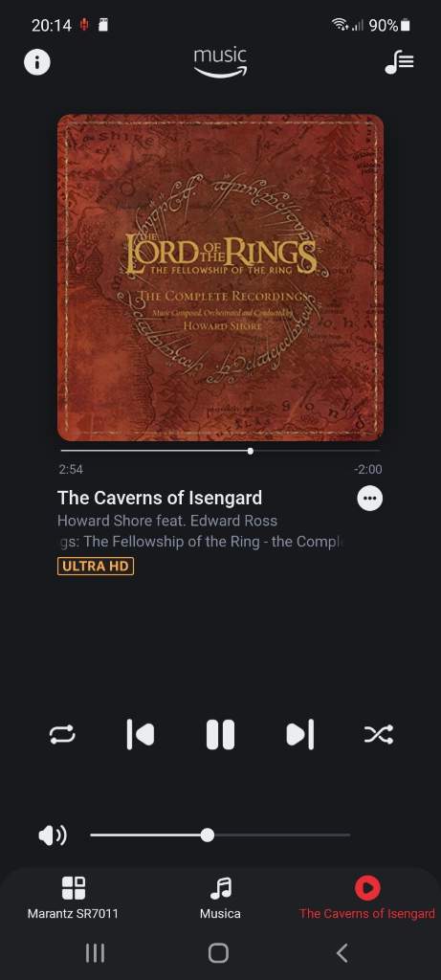Tap the ULTRA HD quality badge
The height and width of the screenshot is (980, 441).
pyautogui.click(x=96, y=567)
